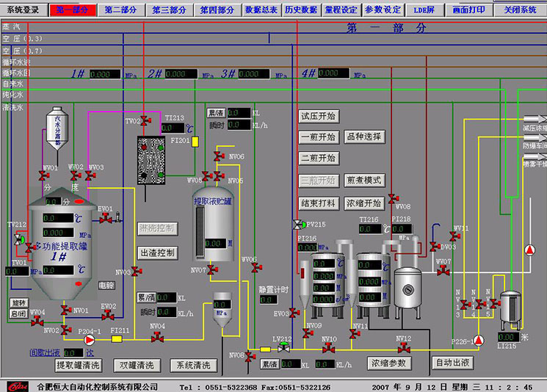Click the 旋转 button
Screen dimensions: 547x392
click(x=18, y=302)
